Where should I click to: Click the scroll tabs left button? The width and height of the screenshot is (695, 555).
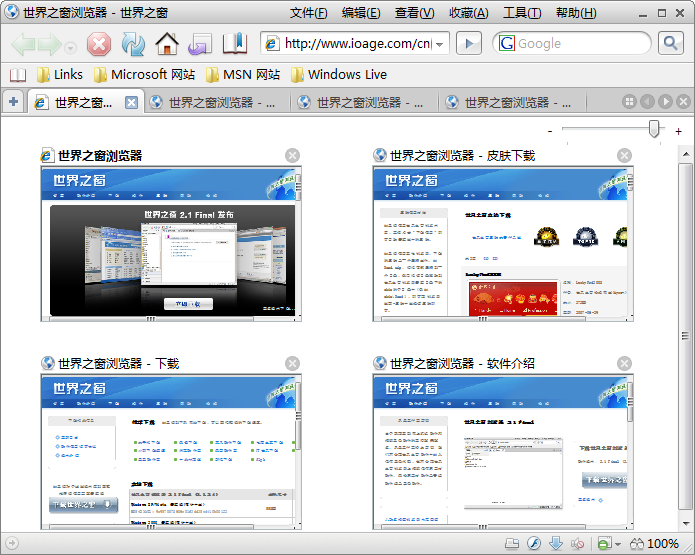(x=647, y=102)
